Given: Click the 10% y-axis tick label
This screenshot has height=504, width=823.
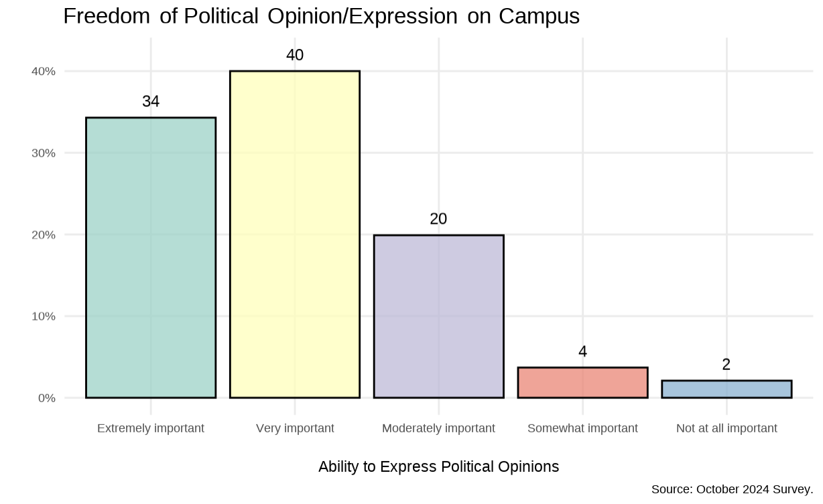Looking at the screenshot, I should pyautogui.click(x=43, y=316).
